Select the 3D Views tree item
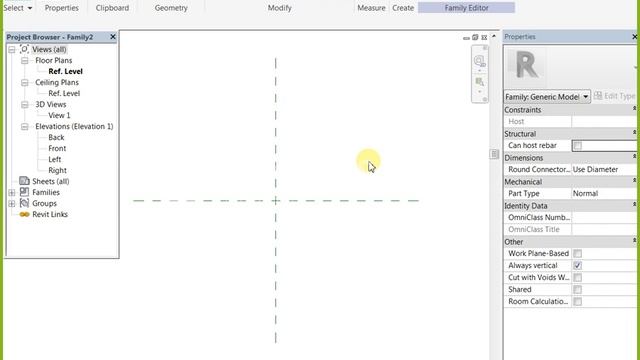This screenshot has height=360, width=640. (51, 104)
